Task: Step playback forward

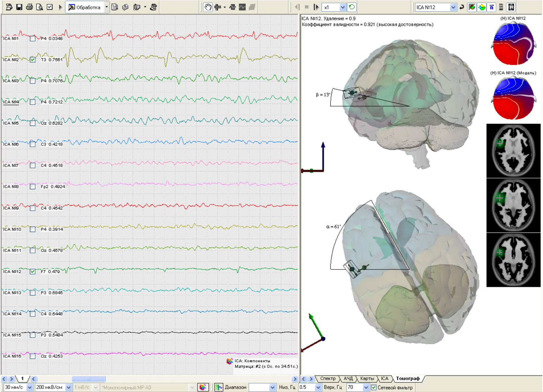Action: pyautogui.click(x=316, y=7)
